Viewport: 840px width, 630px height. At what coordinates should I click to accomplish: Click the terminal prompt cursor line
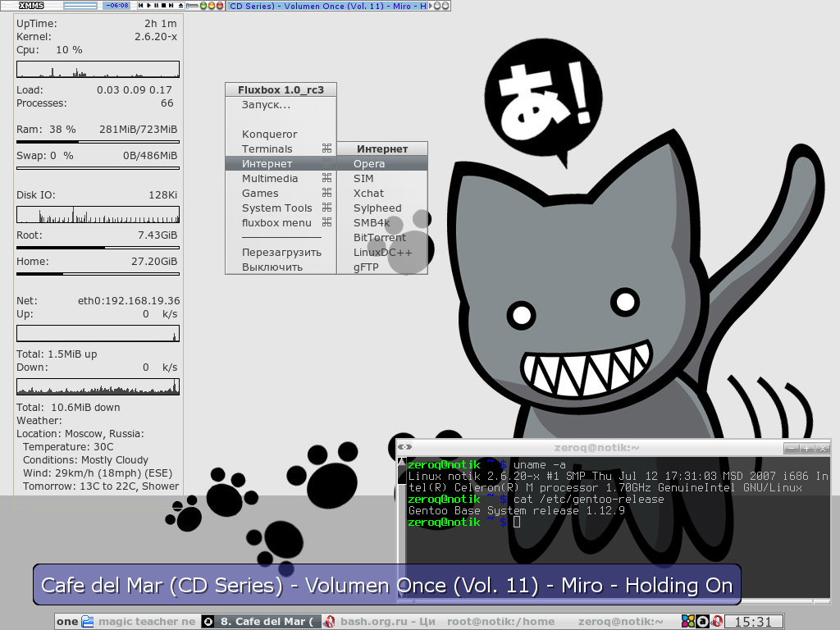coord(464,522)
